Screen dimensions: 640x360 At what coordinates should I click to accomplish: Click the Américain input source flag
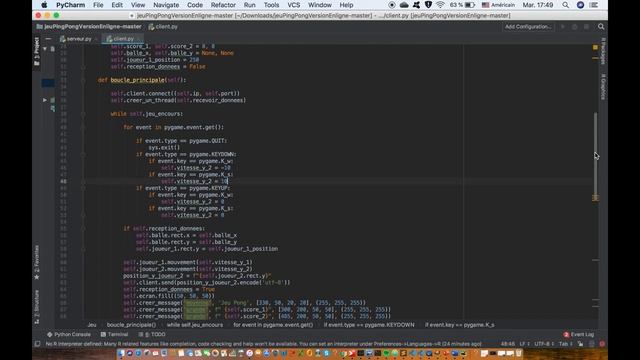[485, 5]
